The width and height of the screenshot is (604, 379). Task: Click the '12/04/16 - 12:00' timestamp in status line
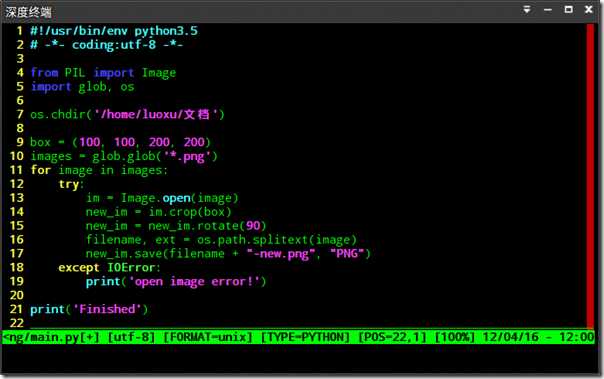(539, 337)
